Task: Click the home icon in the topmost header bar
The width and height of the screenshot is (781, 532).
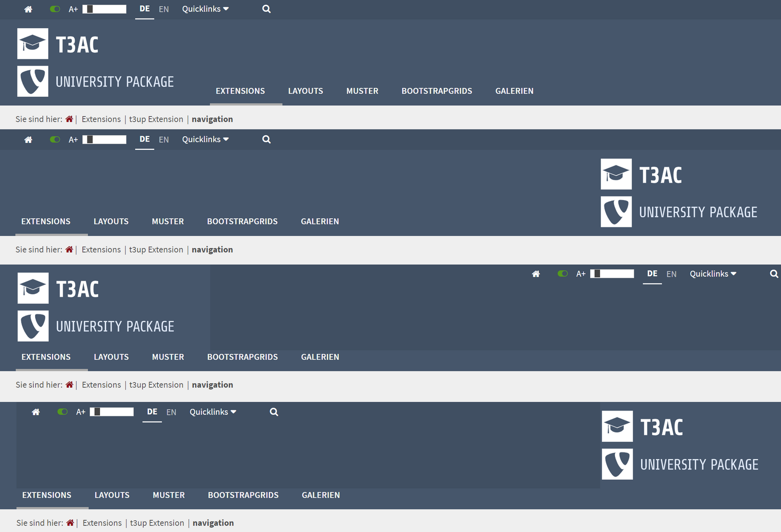Action: click(28, 9)
